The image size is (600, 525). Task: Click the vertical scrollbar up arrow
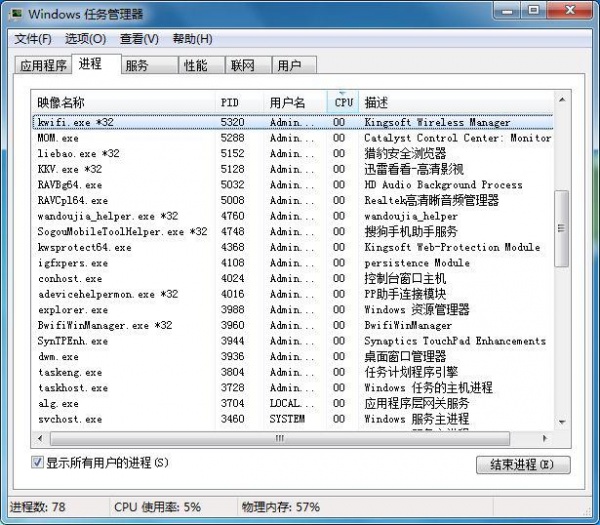(562, 100)
